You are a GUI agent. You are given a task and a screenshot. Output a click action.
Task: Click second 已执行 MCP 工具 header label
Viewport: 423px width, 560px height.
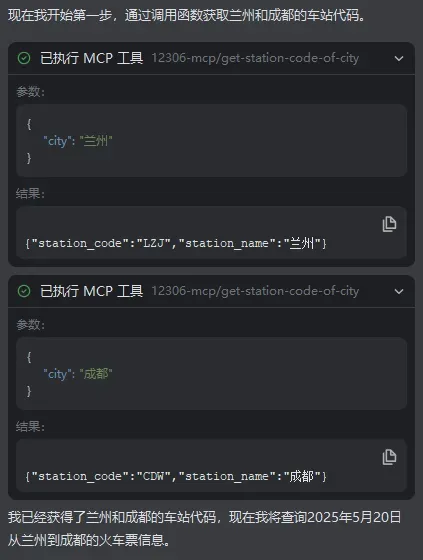tap(91, 291)
